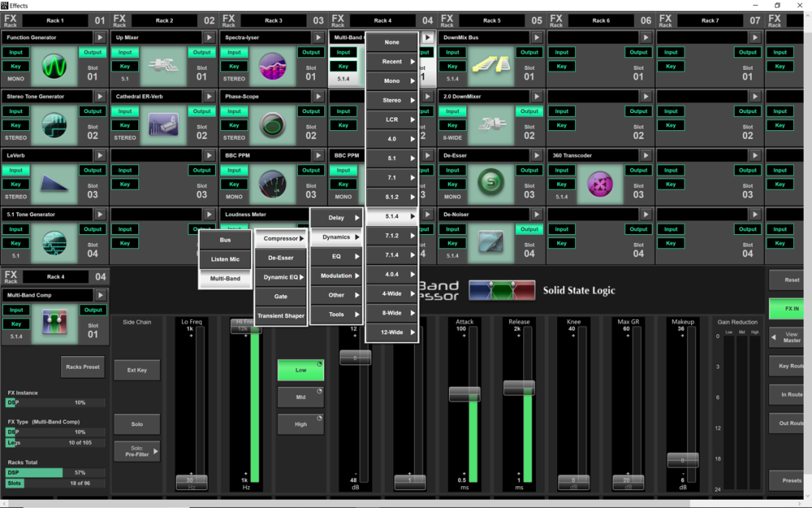The height and width of the screenshot is (508, 812).
Task: Open 360 Transcoder plugin selector arrow
Action: click(x=646, y=156)
